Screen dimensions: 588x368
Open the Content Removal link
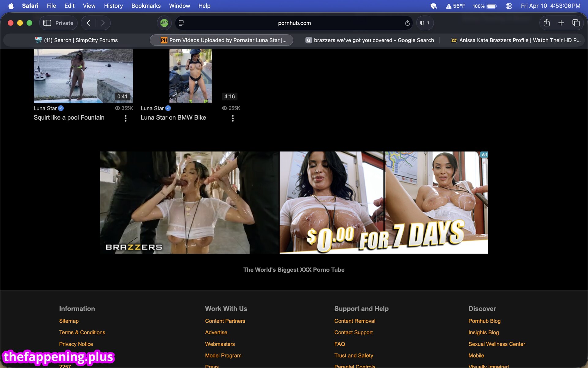355,321
